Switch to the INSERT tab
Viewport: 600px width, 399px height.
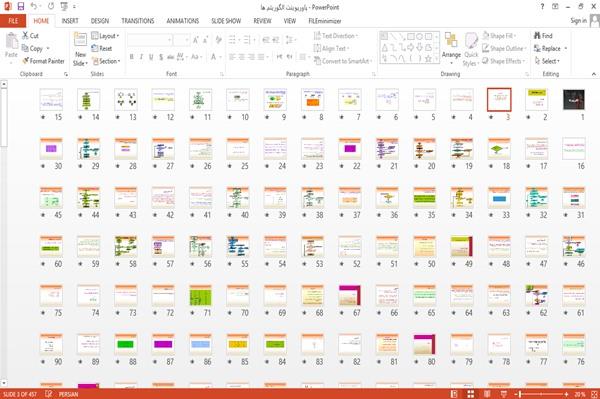(x=70, y=21)
